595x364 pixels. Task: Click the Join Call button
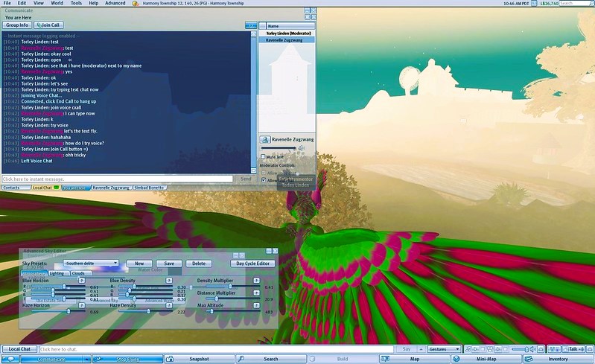click(x=48, y=25)
